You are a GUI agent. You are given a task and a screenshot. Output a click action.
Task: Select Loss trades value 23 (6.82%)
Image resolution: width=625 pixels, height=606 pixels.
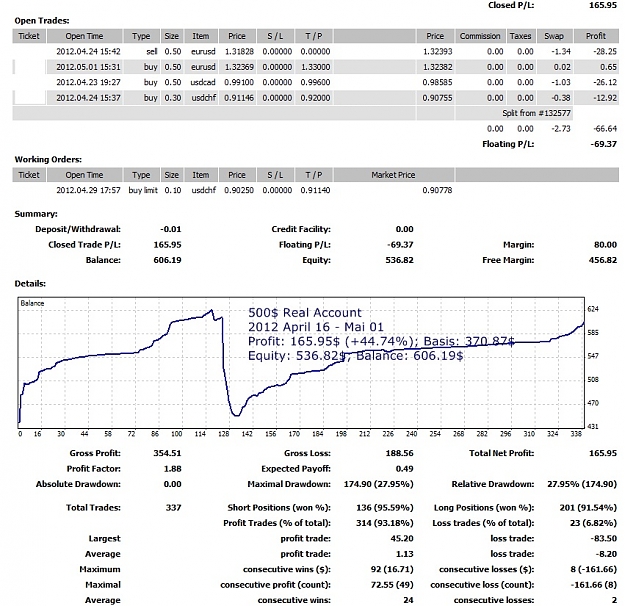(x=594, y=523)
